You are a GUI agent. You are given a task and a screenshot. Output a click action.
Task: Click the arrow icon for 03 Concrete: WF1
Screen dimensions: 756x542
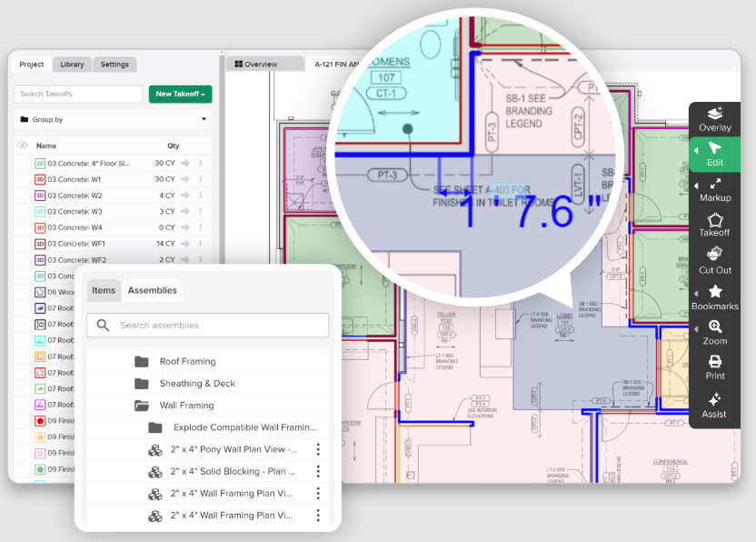(x=185, y=244)
